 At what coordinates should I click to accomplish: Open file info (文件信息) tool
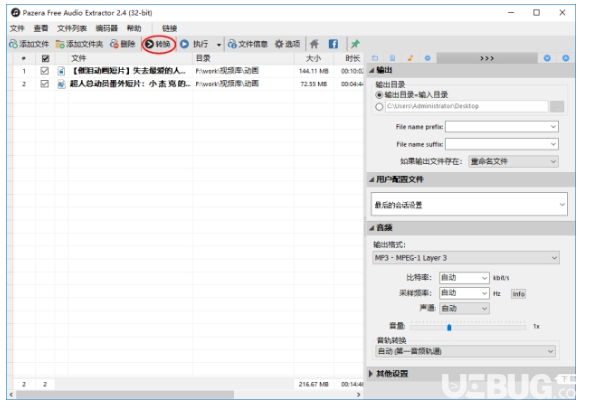[248, 44]
